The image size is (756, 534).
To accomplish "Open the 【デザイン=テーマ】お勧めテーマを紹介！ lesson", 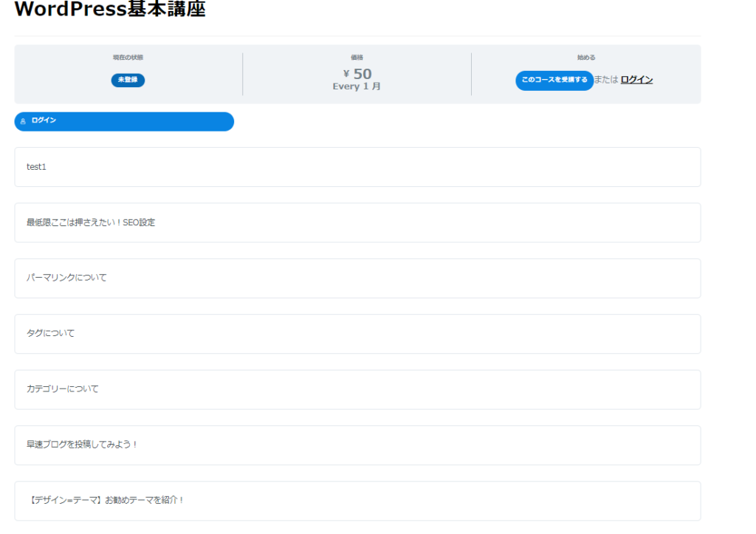I will tap(357, 501).
